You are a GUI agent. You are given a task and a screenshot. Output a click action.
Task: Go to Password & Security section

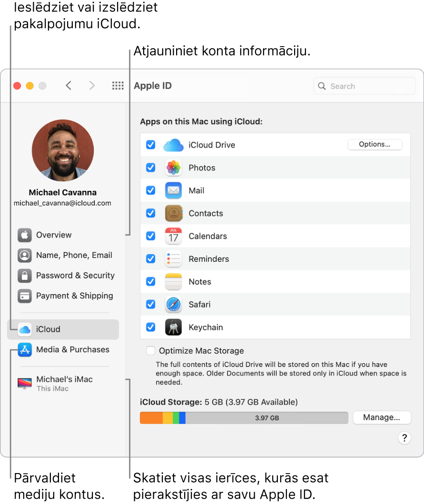point(75,276)
